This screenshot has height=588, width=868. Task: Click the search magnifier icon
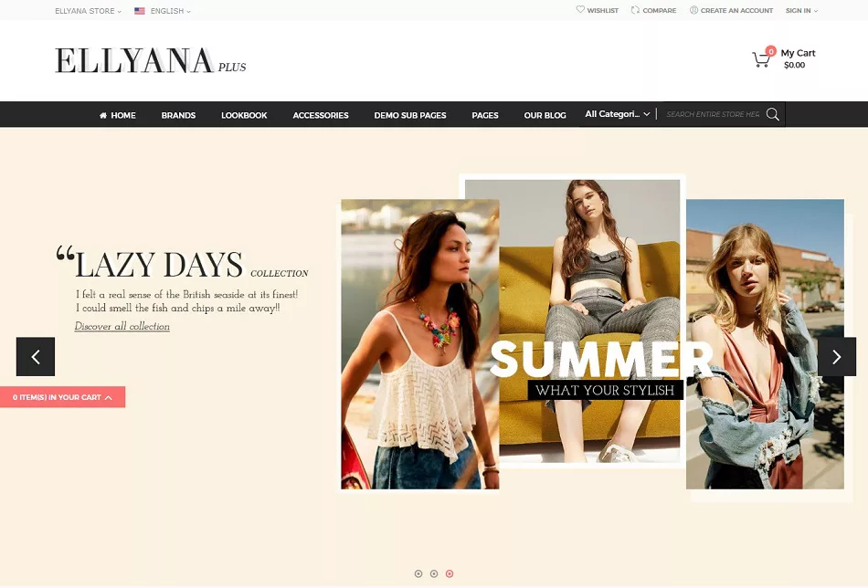pos(773,114)
